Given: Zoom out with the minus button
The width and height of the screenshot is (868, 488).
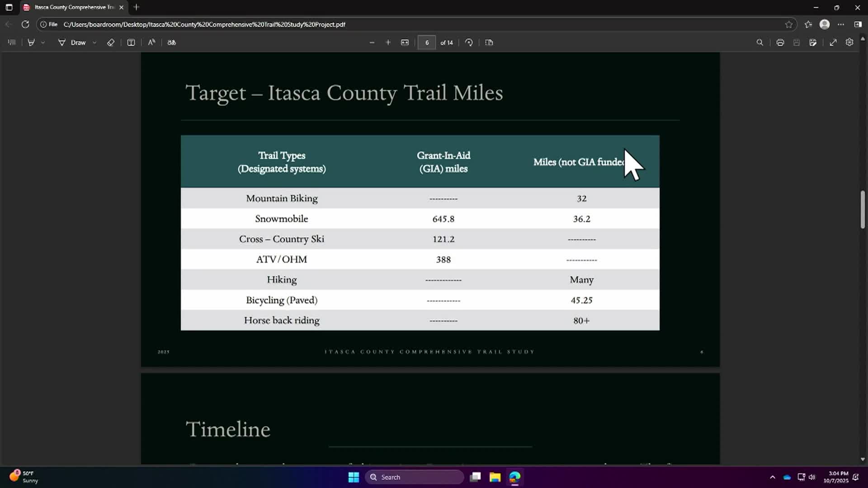Looking at the screenshot, I should pos(372,42).
